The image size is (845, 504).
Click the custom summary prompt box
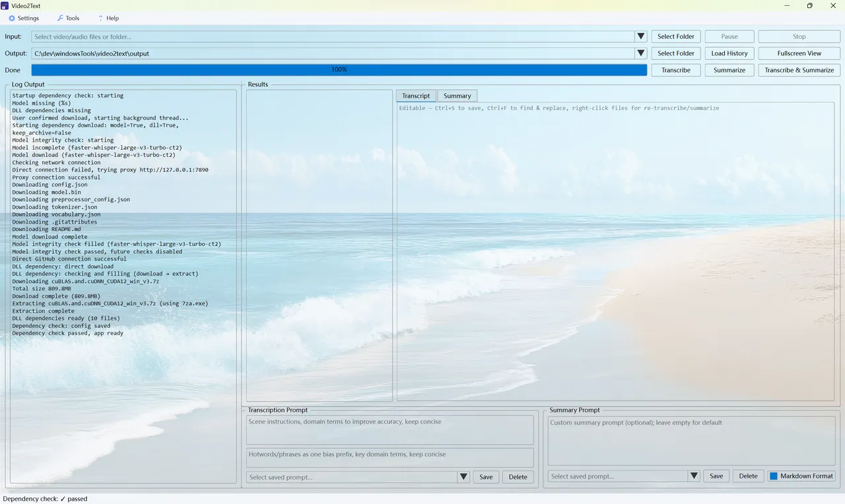click(x=692, y=441)
